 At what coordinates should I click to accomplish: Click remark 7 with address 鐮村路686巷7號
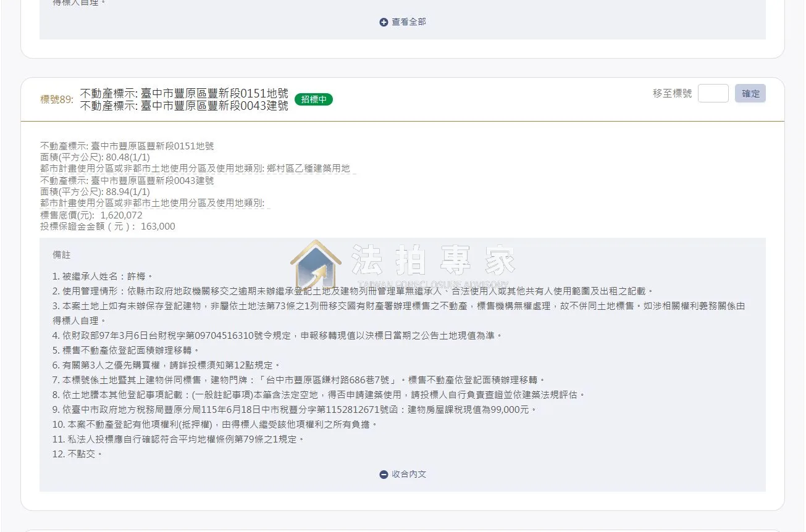[299, 380]
